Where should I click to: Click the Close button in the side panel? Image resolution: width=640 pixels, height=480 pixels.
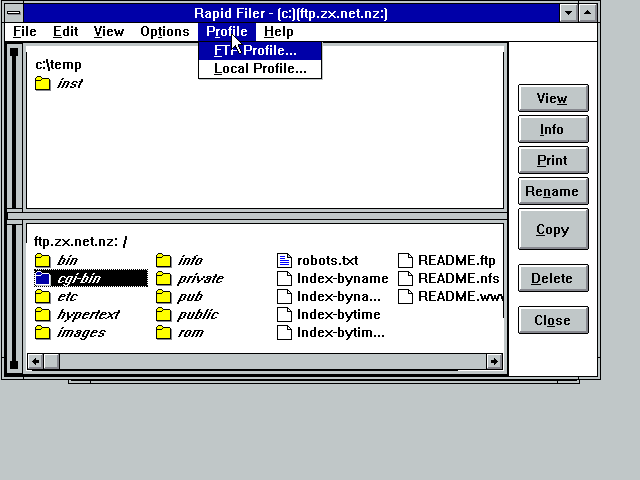tap(553, 320)
